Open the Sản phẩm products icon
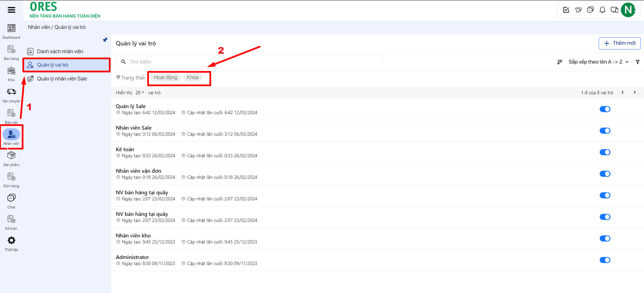 pos(11,156)
